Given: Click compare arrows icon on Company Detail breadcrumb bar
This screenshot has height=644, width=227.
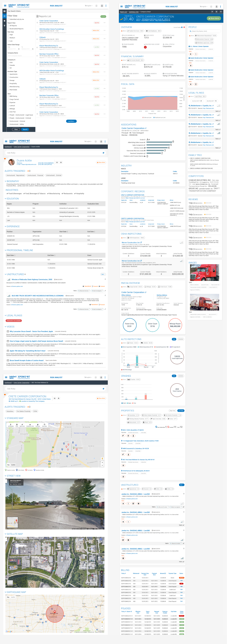Looking at the screenshot, I should 212,12.
